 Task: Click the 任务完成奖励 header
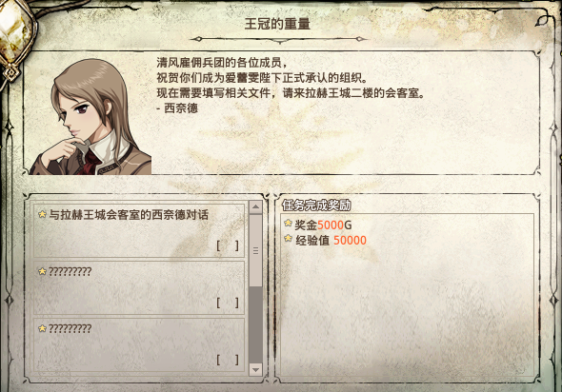point(316,206)
